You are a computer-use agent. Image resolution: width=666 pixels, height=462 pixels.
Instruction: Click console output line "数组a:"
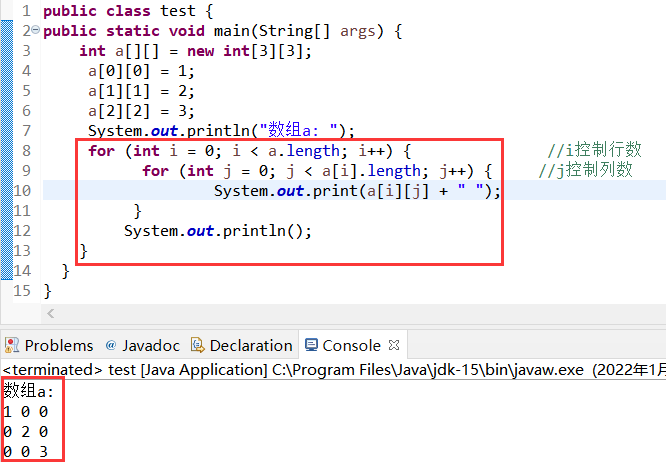tap(29, 391)
